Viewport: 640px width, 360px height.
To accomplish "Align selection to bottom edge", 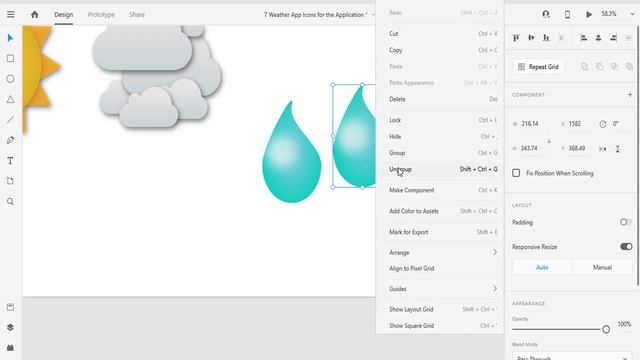I will click(x=546, y=38).
